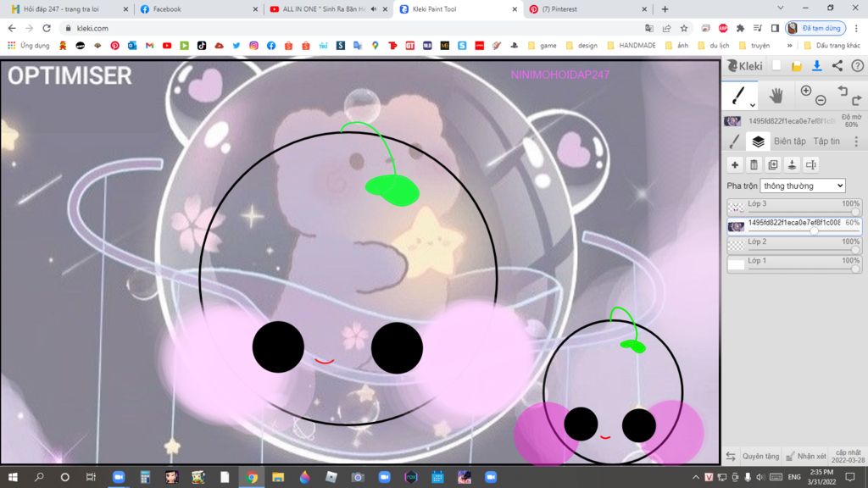Screen dimensions: 868x488
Task: Open the three-dot more menu in Kleki
Action: pyautogui.click(x=856, y=141)
